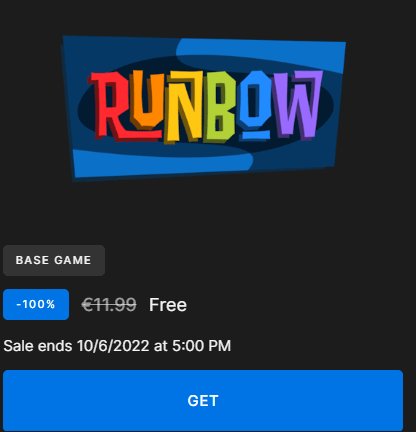Click the 10/6/2022 sale end date
This screenshot has width=416, height=432.
113,346
